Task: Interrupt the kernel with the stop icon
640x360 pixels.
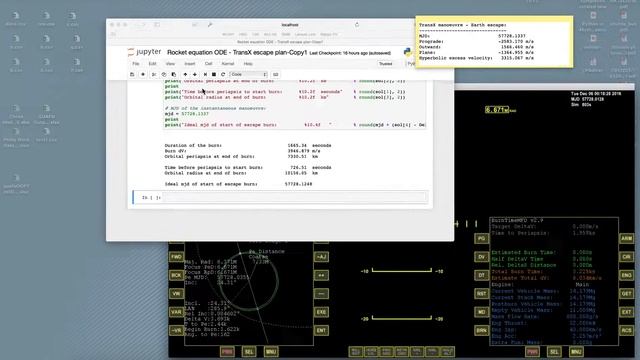Action: [x=214, y=74]
